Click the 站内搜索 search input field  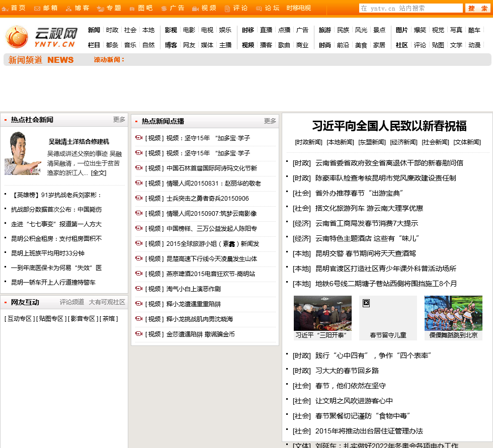pos(410,9)
